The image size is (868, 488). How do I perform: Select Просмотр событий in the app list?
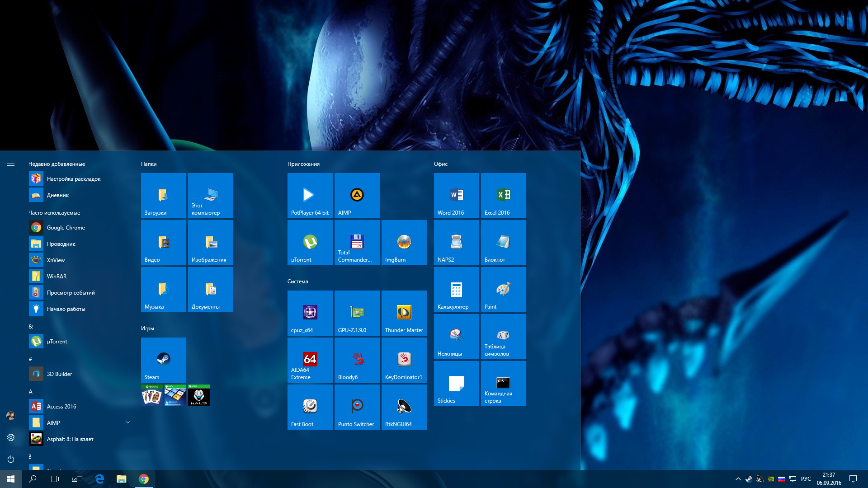71,293
